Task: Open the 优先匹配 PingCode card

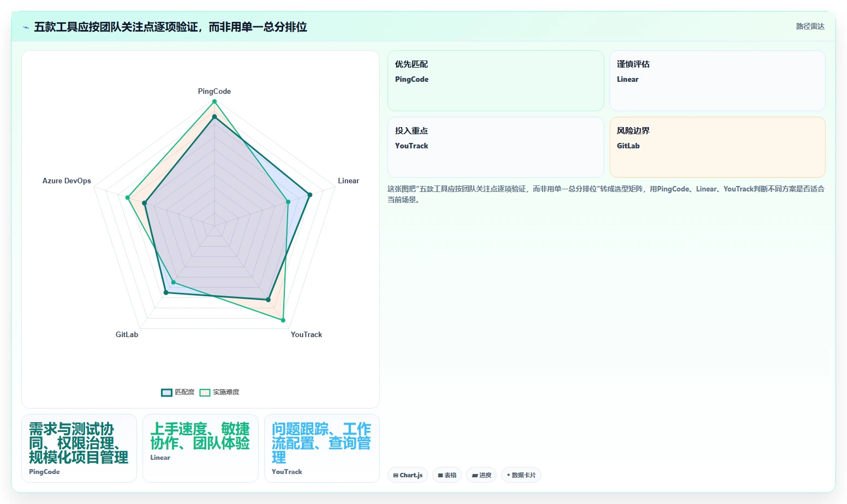Action: coord(496,81)
